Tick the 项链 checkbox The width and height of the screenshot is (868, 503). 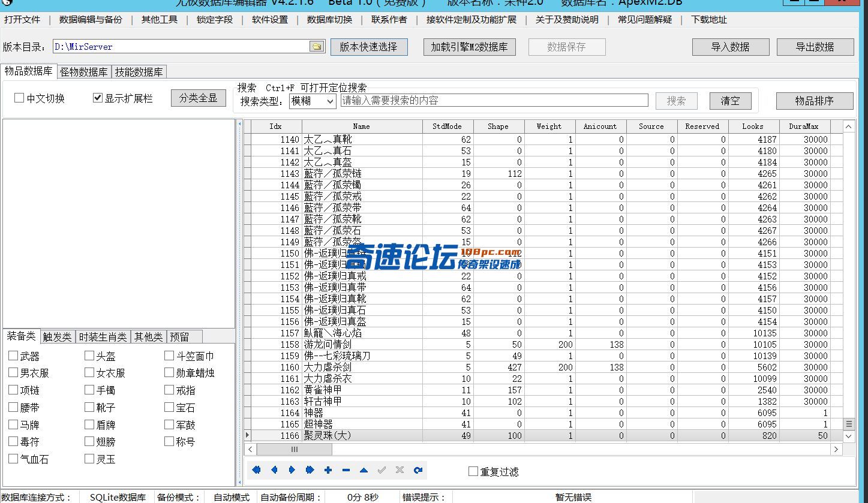pyautogui.click(x=13, y=390)
